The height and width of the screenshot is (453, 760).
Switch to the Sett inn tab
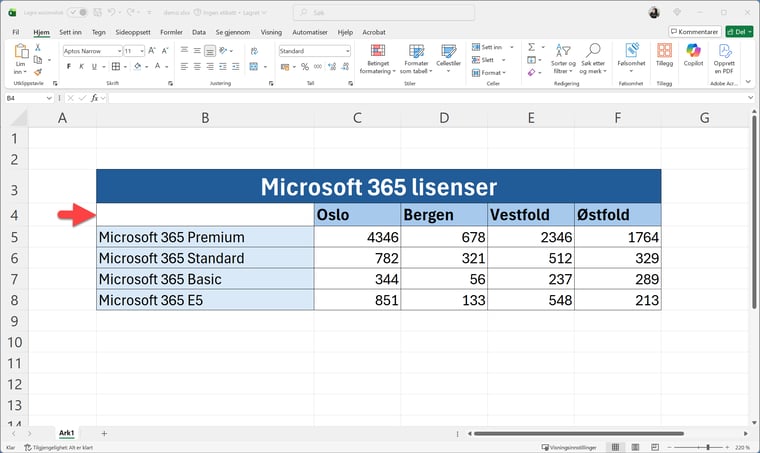click(x=70, y=32)
